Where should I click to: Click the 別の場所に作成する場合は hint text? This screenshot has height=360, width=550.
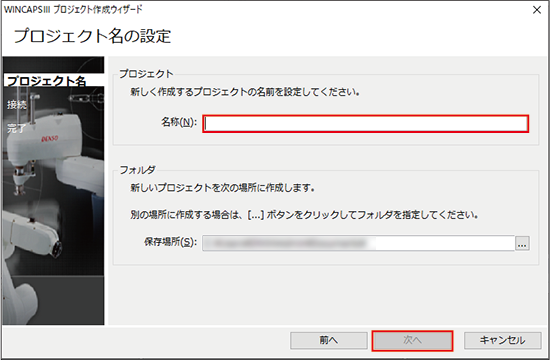pyautogui.click(x=304, y=214)
